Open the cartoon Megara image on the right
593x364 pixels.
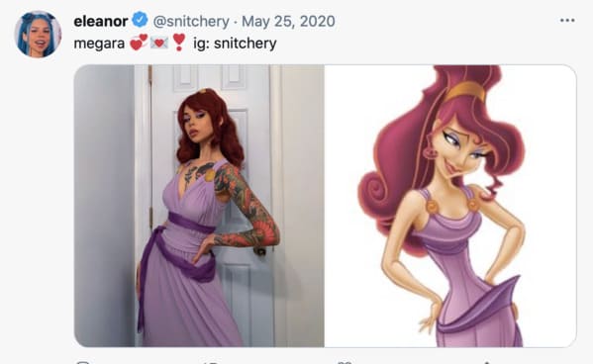450,206
